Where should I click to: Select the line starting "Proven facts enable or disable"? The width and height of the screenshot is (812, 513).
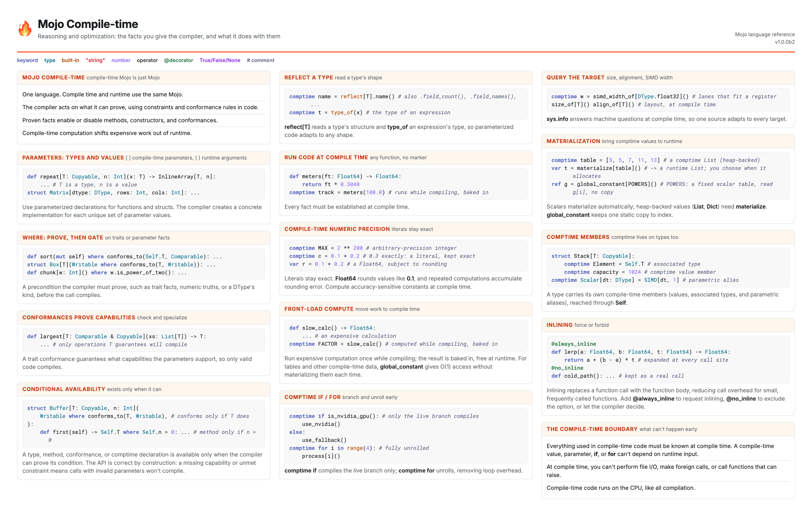click(x=120, y=120)
